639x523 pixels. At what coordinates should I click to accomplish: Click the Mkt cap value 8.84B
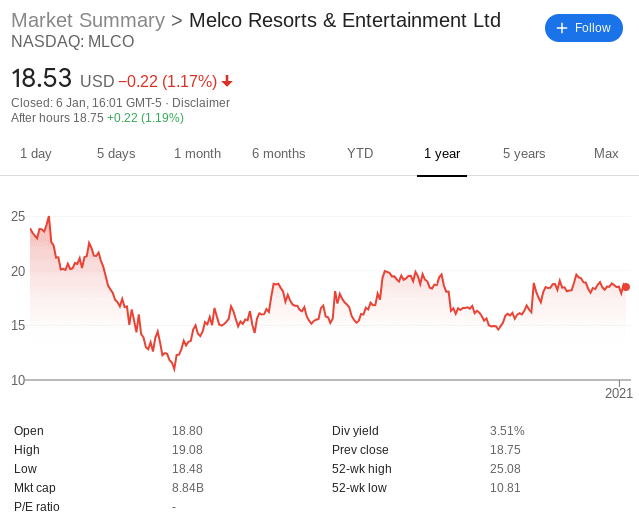pyautogui.click(x=188, y=488)
